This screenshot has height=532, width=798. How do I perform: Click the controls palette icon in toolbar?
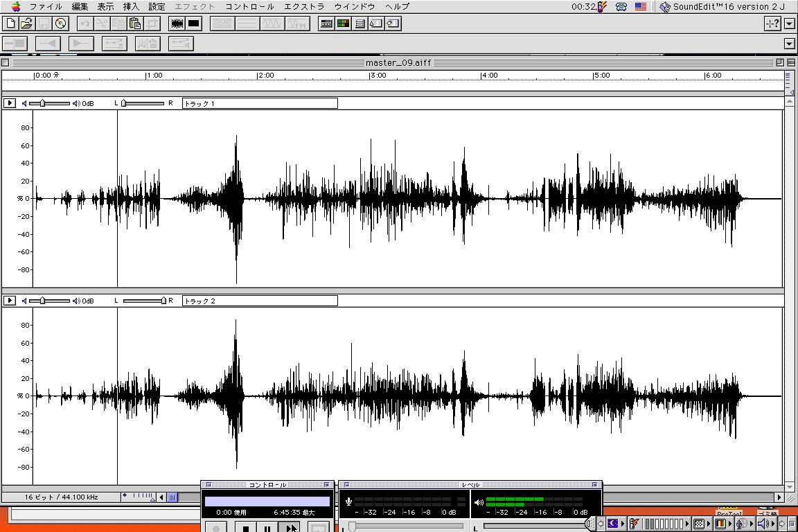pyautogui.click(x=326, y=24)
